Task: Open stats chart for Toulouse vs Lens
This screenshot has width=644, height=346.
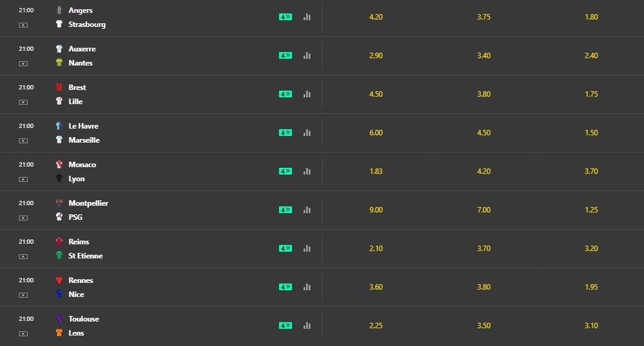Action: [307, 325]
